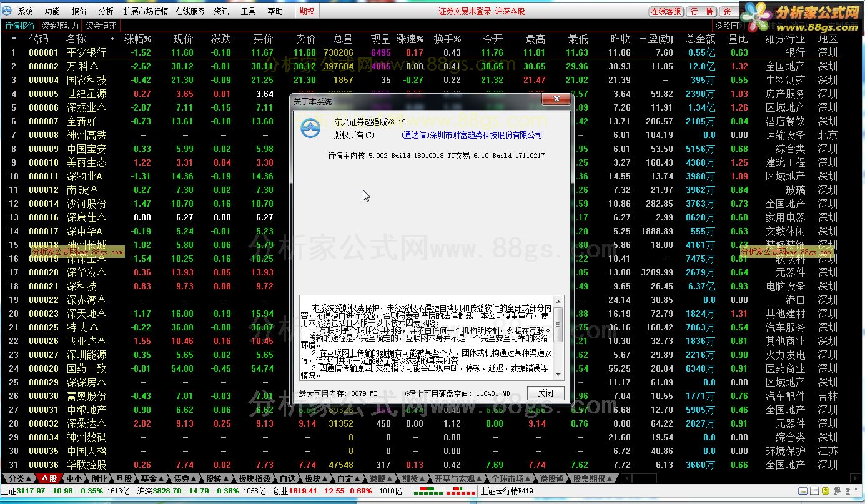Image resolution: width=865 pixels, height=504 pixels.
Task: Click 上证云行情F419 in the status bar
Action: point(507,491)
